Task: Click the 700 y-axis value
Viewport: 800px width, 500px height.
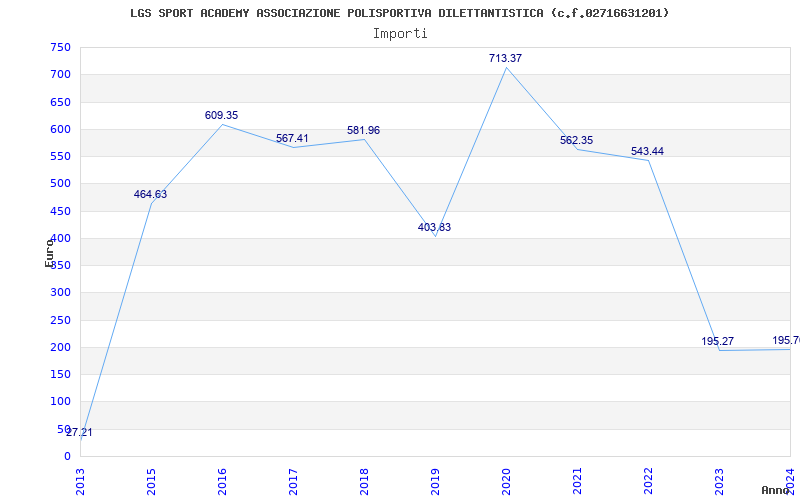Action: pos(60,74)
